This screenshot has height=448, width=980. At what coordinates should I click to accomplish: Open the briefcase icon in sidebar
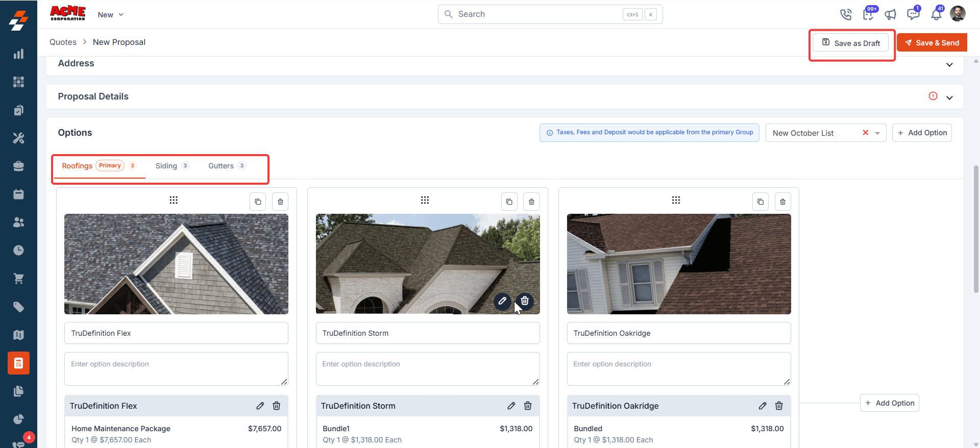coord(18,166)
